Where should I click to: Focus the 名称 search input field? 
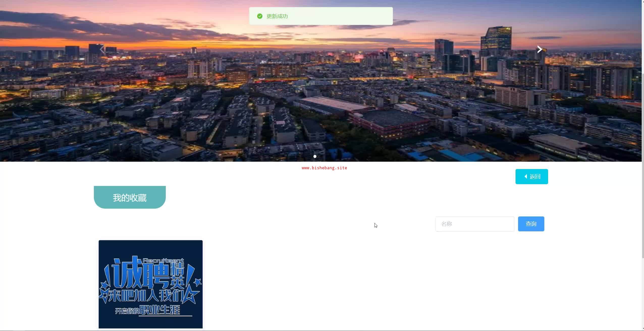(474, 224)
